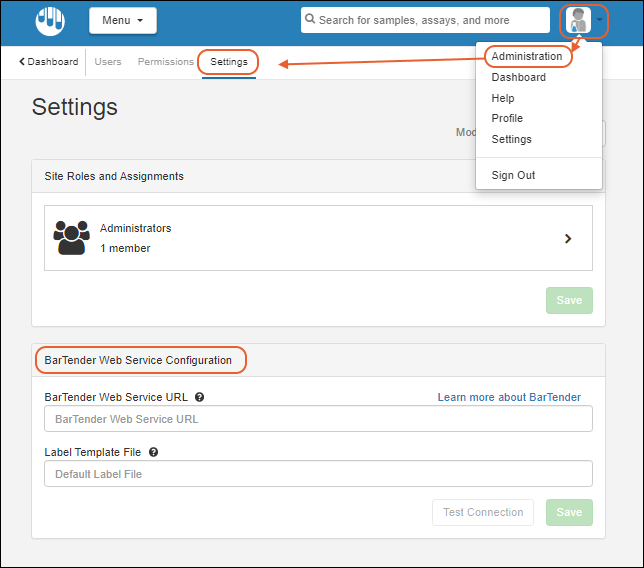Select the Settings tab
644x568 pixels.
coord(229,62)
